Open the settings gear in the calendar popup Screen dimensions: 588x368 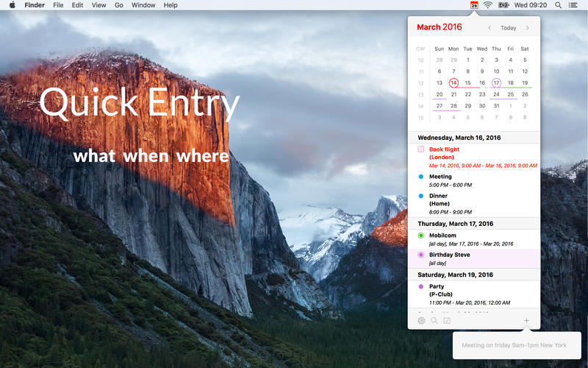point(421,321)
